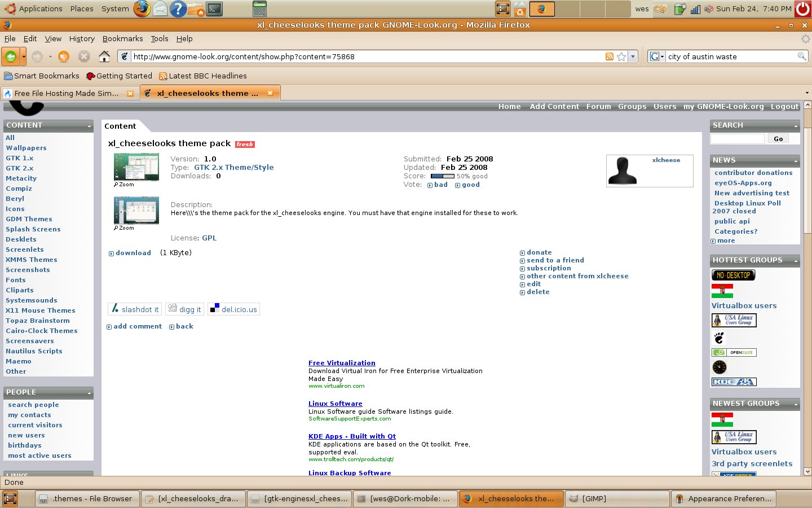Vote good for this theme
This screenshot has width=812, height=508.
470,185
